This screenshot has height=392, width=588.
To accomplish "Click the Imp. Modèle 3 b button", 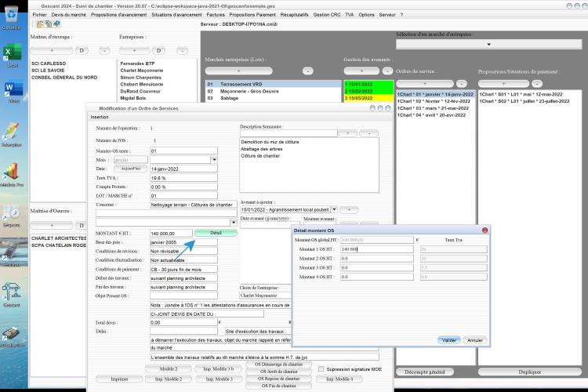I will click(x=218, y=369).
